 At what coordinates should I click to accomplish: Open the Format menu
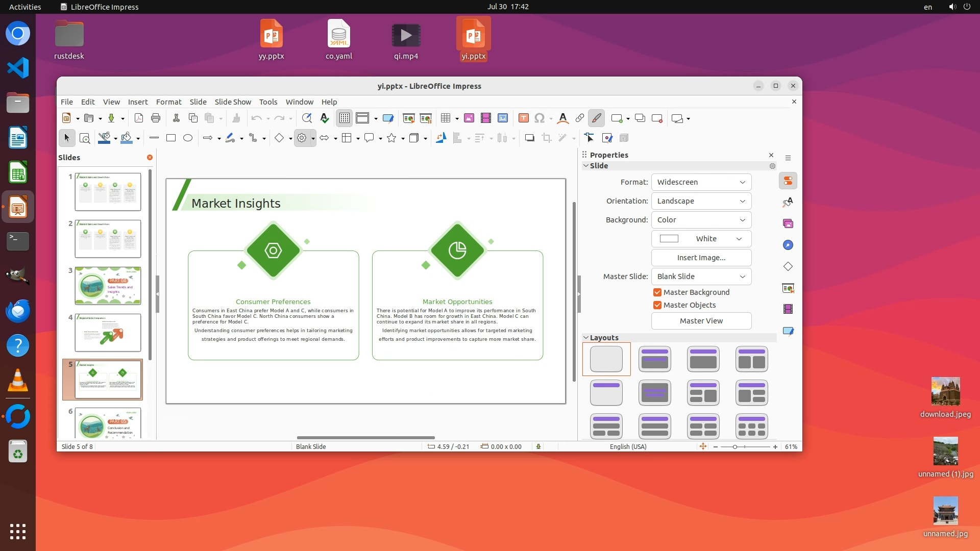click(x=168, y=102)
